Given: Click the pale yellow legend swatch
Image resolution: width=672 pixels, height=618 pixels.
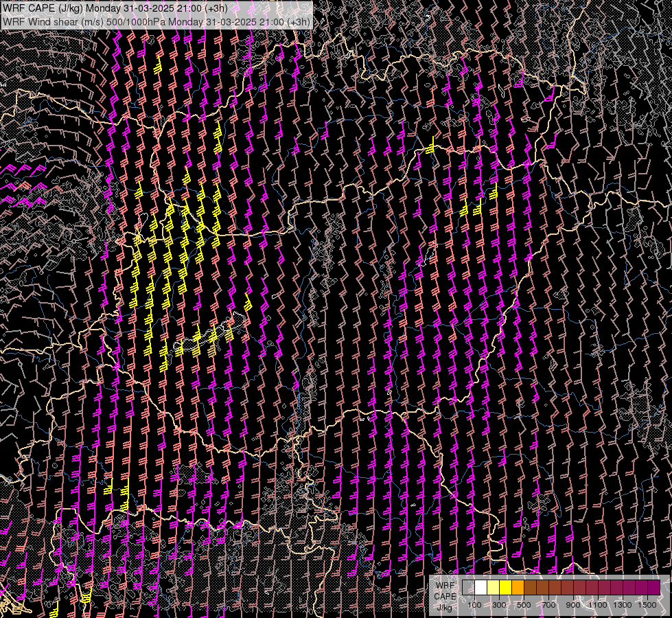Looking at the screenshot, I should [x=494, y=587].
